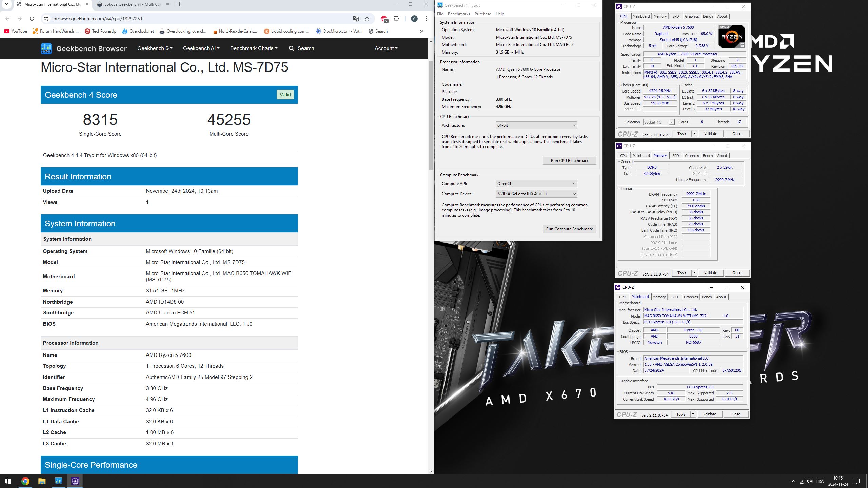868x488 pixels.
Task: Click Validate in the top CPU-Z window
Action: tap(711, 134)
